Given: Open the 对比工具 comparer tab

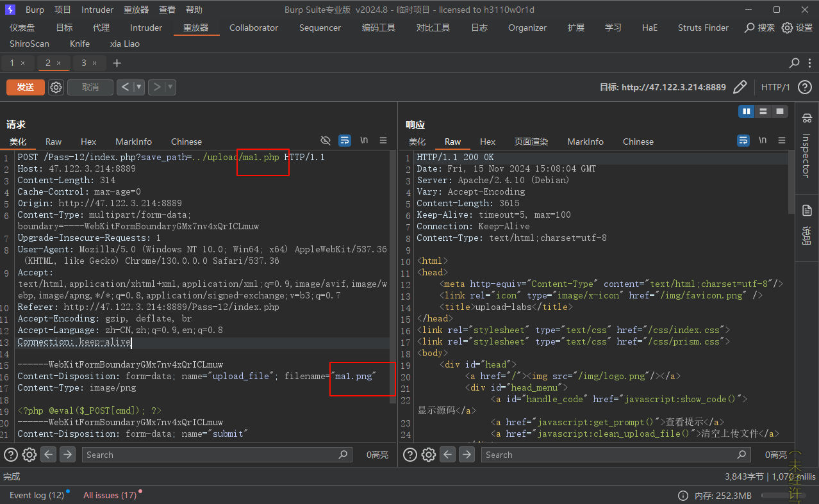Looking at the screenshot, I should click(433, 28).
